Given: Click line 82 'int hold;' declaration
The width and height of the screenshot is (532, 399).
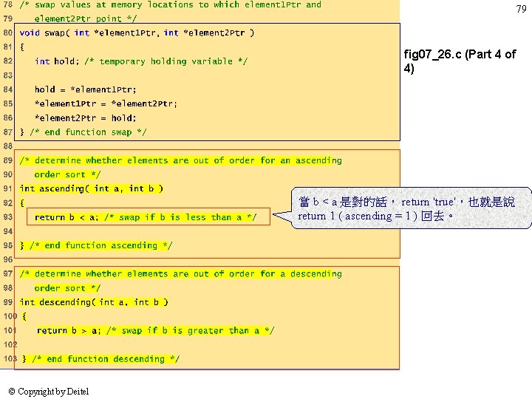Looking at the screenshot, I should click(57, 61).
